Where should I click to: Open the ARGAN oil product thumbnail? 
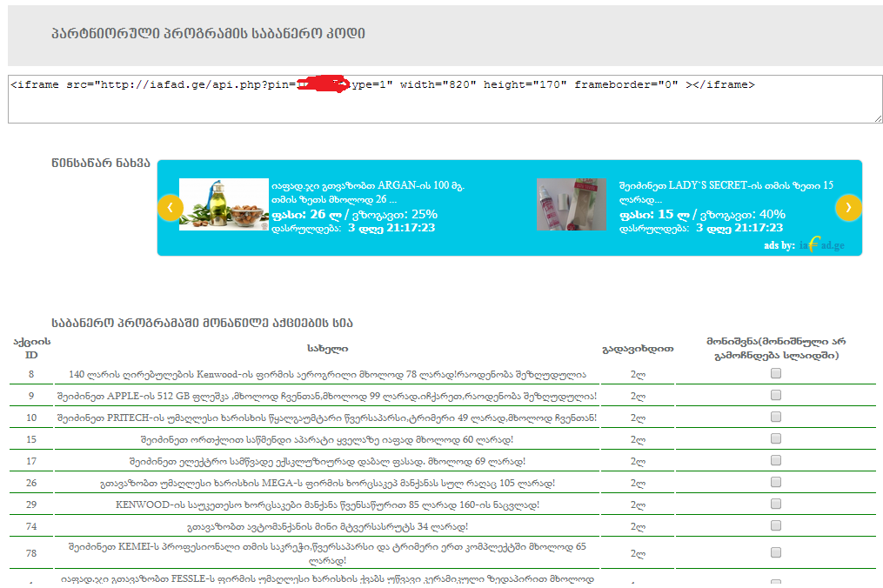pyautogui.click(x=224, y=204)
